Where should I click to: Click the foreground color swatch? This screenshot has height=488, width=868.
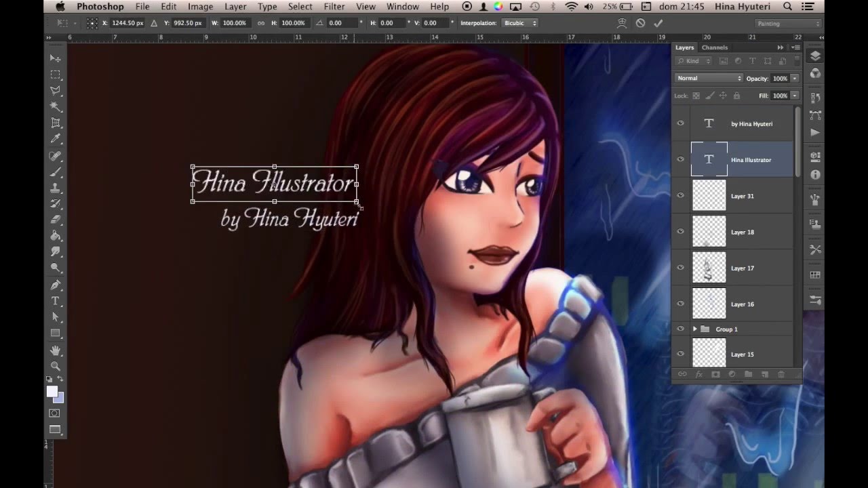pos(52,391)
